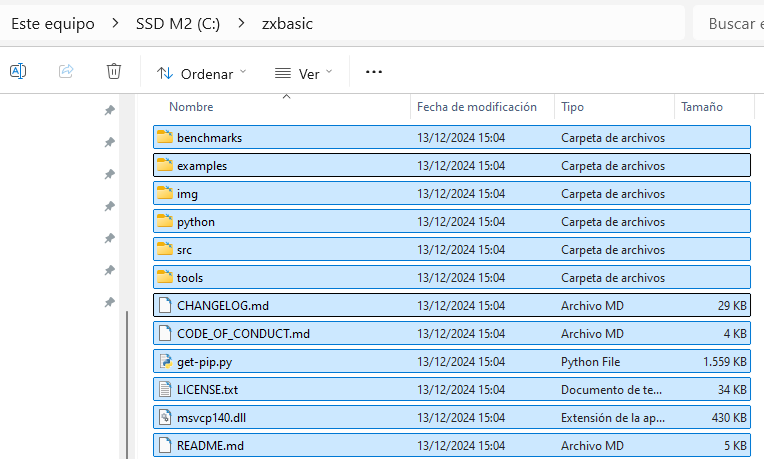764x459 pixels.
Task: Click the Share toolbar icon
Action: coord(66,72)
